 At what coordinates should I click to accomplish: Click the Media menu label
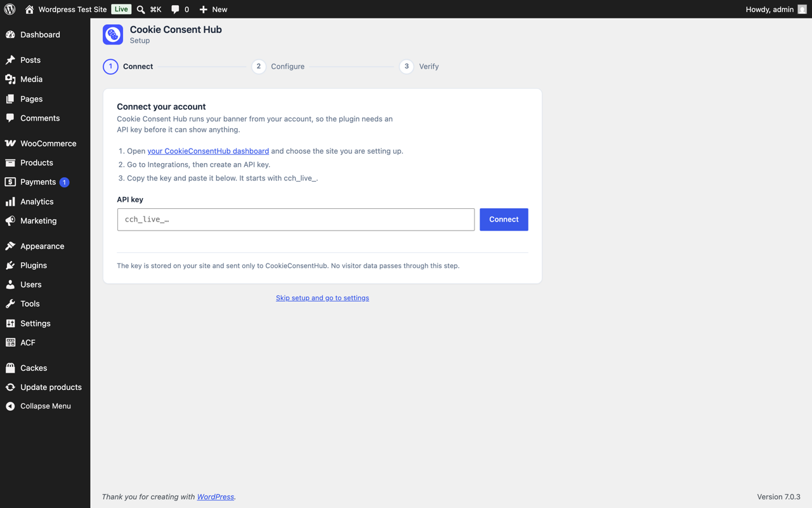coord(31,79)
